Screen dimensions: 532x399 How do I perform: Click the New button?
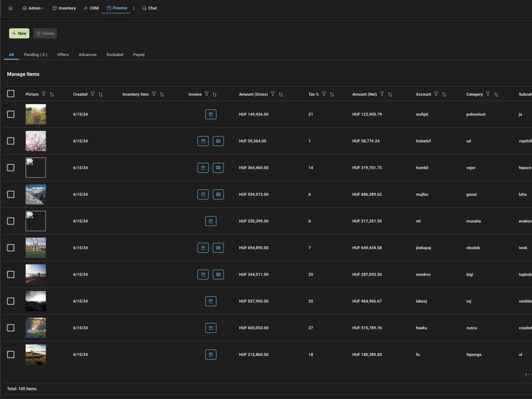(x=19, y=33)
